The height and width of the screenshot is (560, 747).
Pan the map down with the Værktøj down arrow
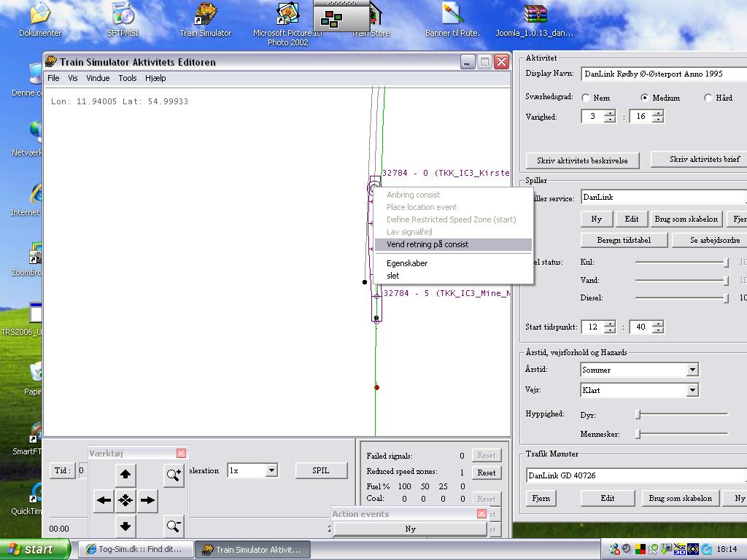click(x=125, y=526)
